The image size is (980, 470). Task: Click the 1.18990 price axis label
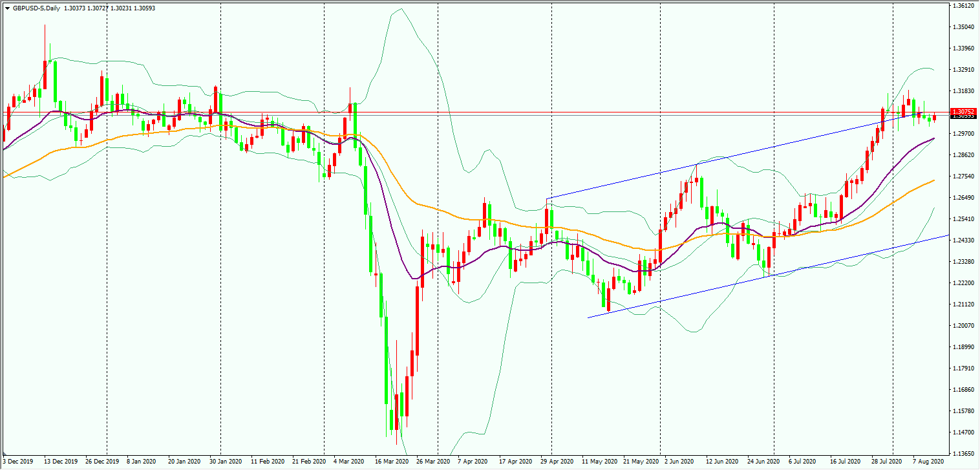[963, 347]
